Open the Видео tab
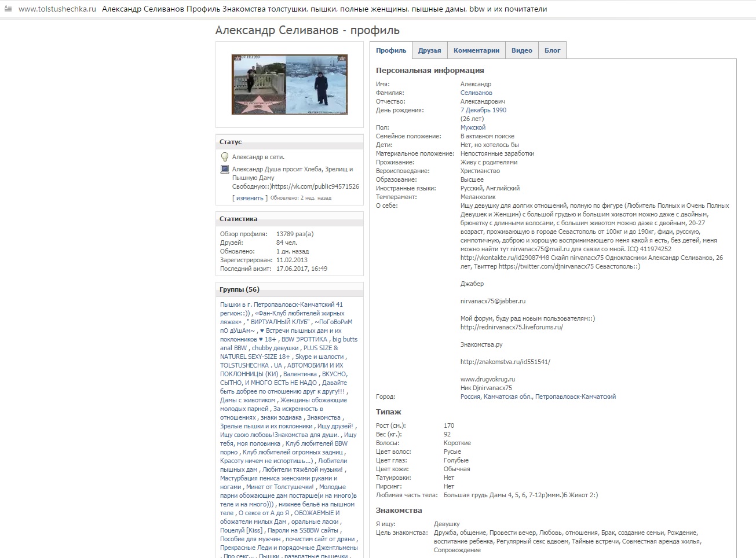 (x=522, y=50)
